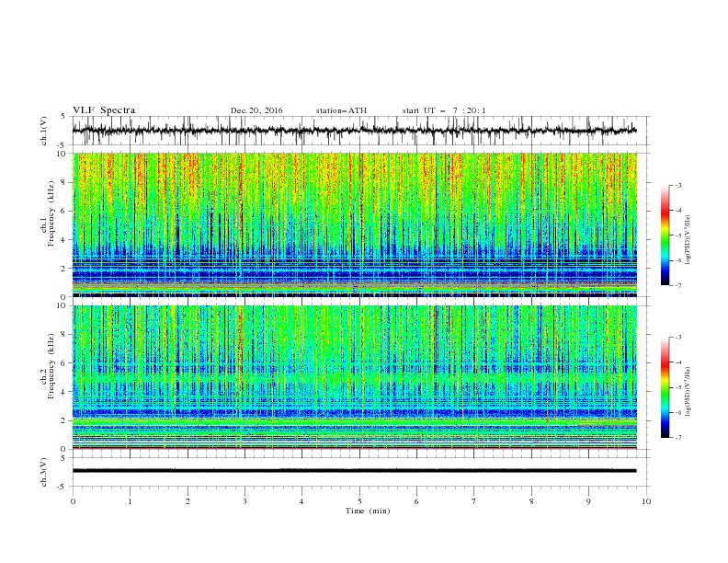
Task: Click ch.1 frequency axis tick label 8
Action: pos(64,182)
